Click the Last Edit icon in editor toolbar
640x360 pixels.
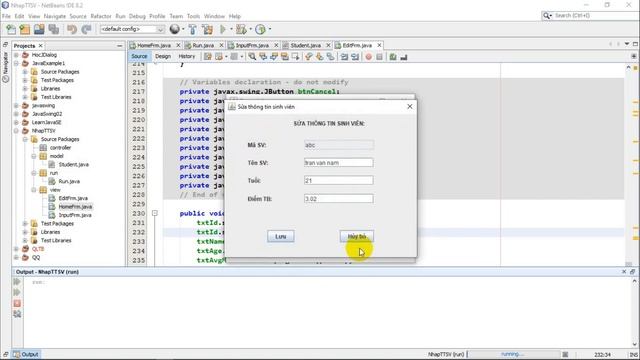click(x=208, y=57)
